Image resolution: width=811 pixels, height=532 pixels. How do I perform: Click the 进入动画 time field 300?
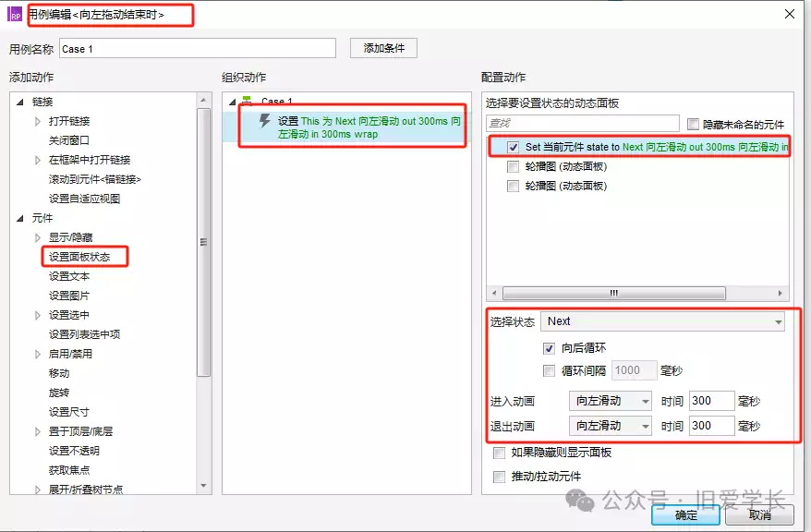coord(711,401)
